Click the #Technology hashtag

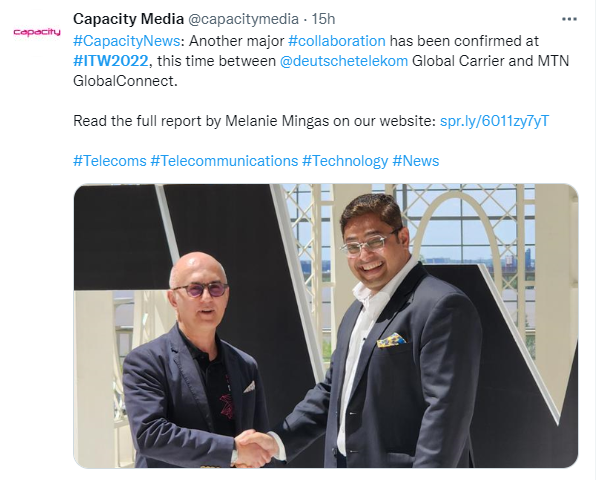tap(345, 161)
